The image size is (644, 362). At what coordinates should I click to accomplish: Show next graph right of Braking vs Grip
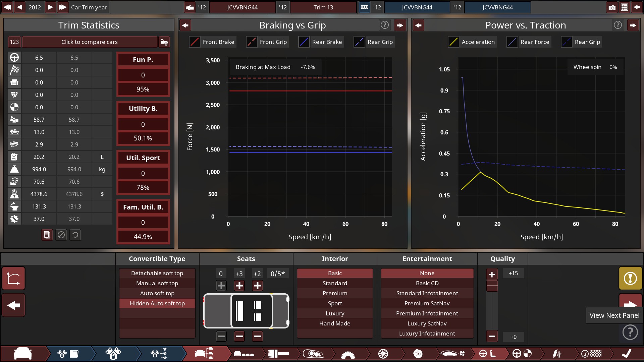coord(400,25)
